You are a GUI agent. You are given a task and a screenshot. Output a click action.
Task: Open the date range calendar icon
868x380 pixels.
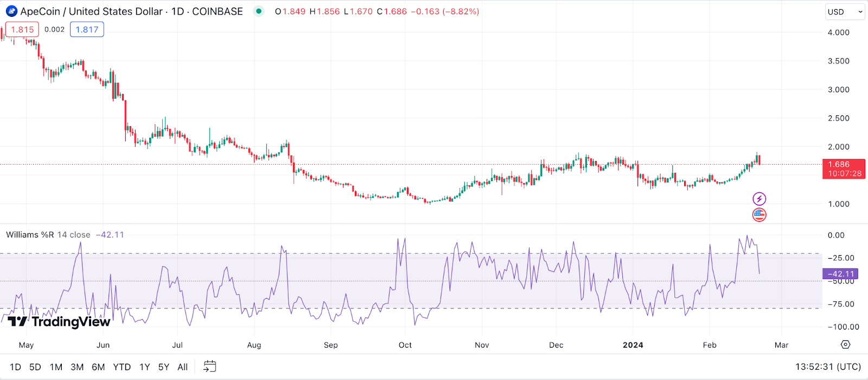[x=209, y=367]
